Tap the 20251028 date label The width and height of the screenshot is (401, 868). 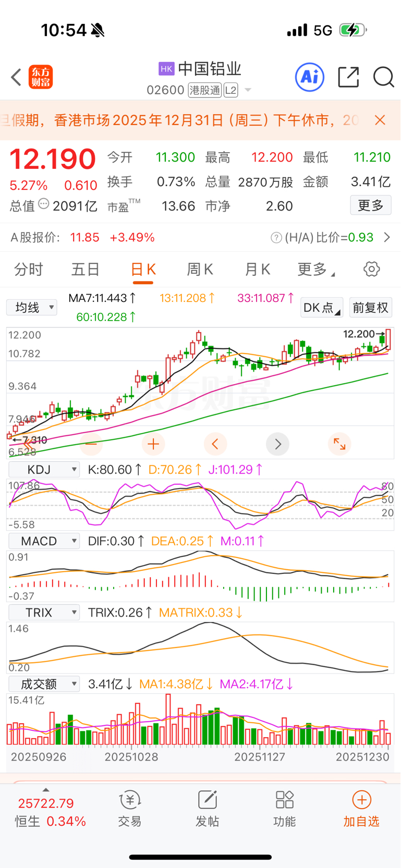pyautogui.click(x=131, y=757)
